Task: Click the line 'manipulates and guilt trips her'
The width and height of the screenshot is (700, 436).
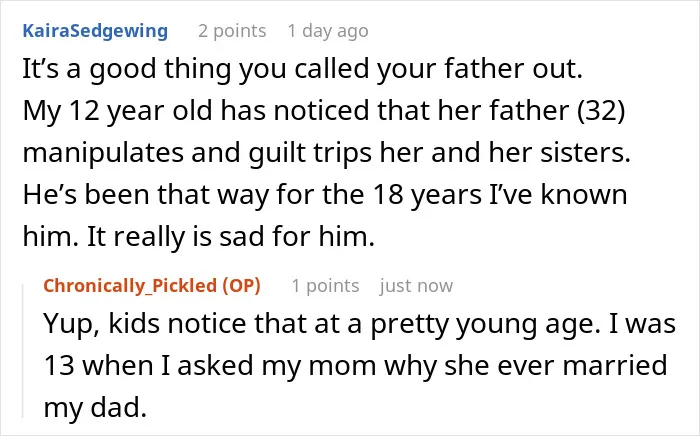Action: click(x=326, y=153)
